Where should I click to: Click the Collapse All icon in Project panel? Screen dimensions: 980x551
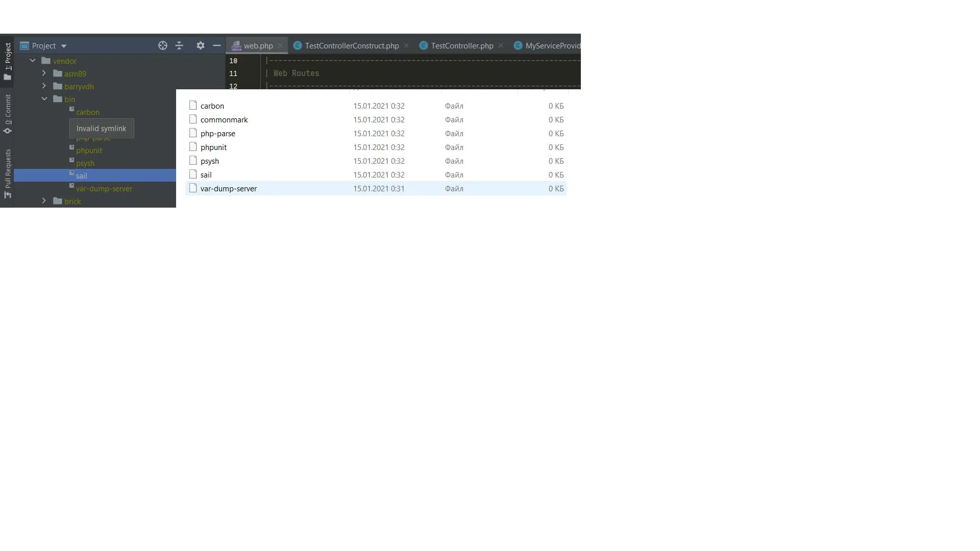tap(179, 45)
